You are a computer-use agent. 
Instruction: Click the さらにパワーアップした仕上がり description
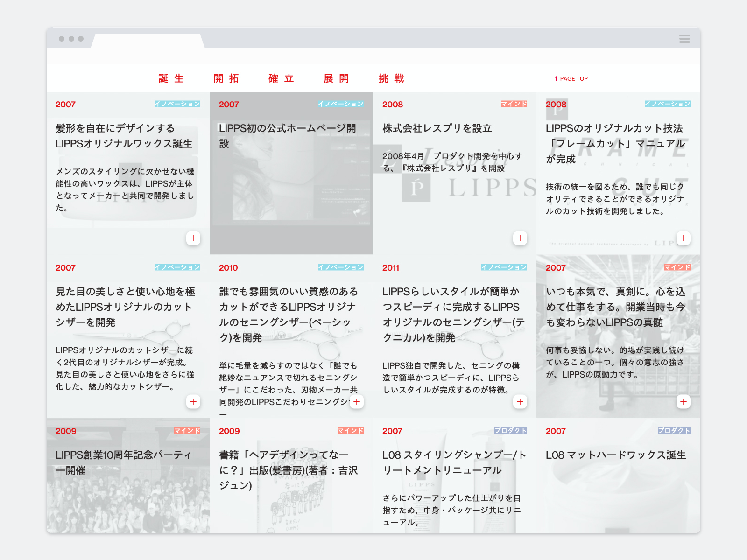tap(451, 510)
